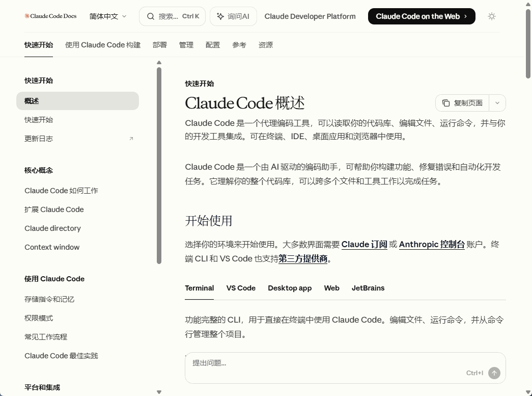Select the 部署 navigation menu item

[x=160, y=45]
